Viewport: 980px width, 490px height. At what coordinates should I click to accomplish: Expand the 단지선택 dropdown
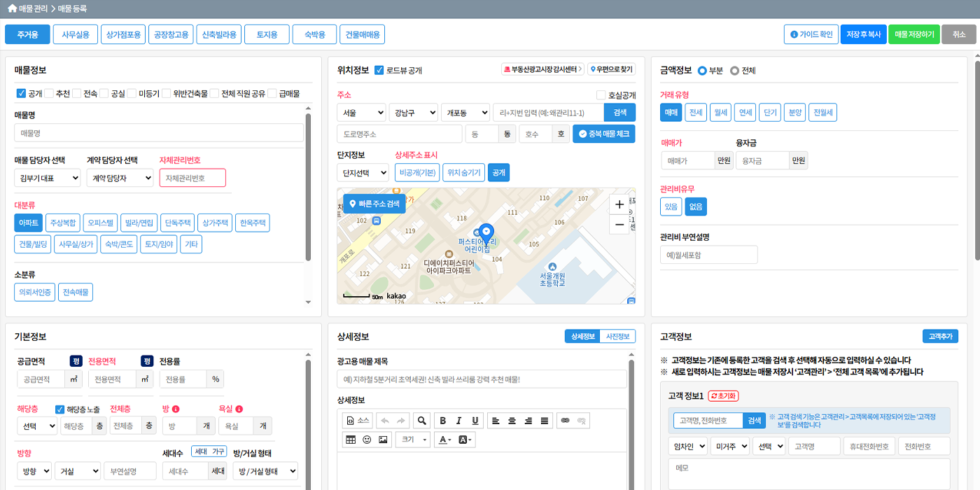click(x=363, y=172)
